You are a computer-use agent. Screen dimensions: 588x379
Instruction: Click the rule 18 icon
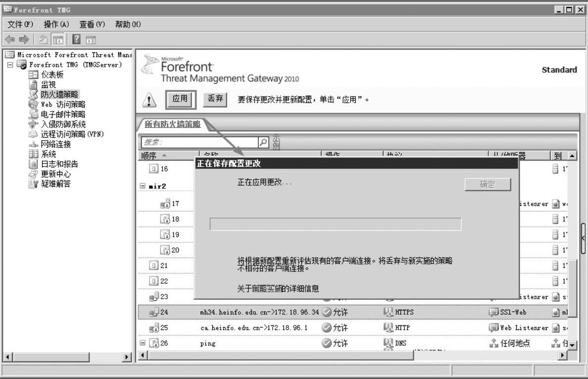[x=165, y=219]
